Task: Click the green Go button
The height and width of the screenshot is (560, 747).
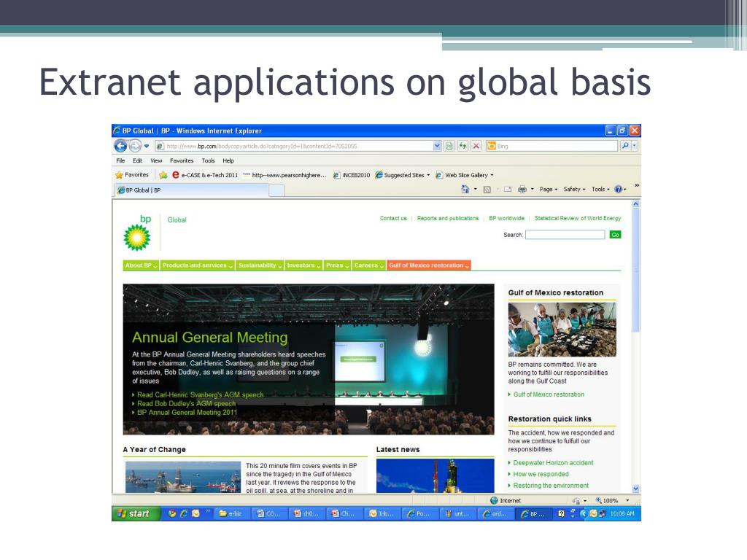Action: coord(615,235)
